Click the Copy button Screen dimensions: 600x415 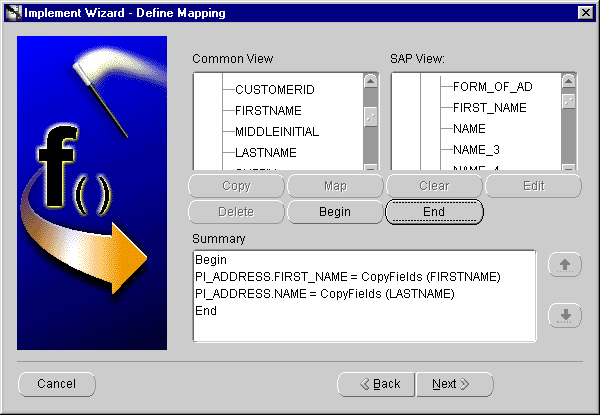236,186
